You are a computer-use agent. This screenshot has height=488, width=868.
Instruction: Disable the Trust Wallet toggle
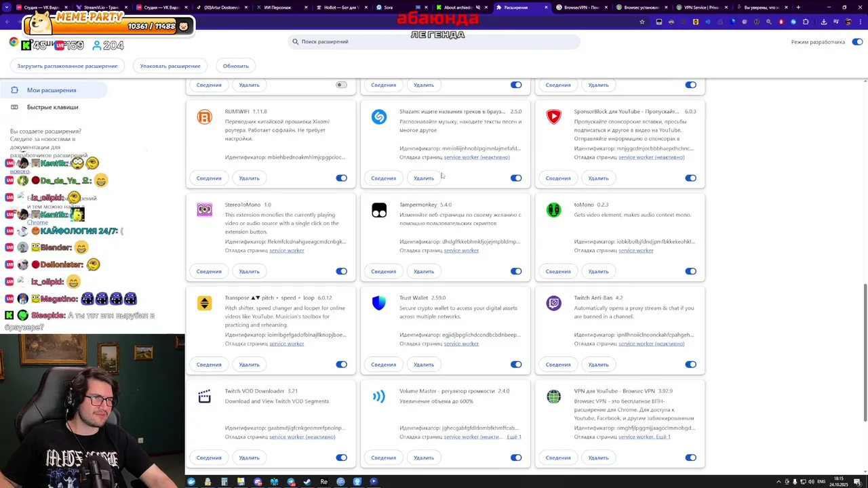coord(516,365)
